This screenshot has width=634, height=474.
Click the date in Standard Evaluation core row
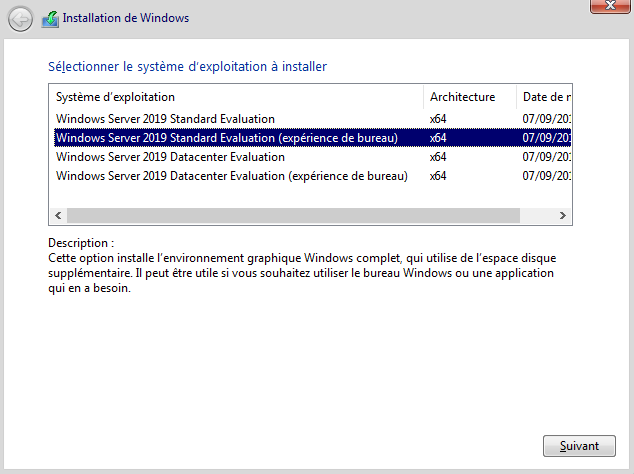[x=546, y=119]
